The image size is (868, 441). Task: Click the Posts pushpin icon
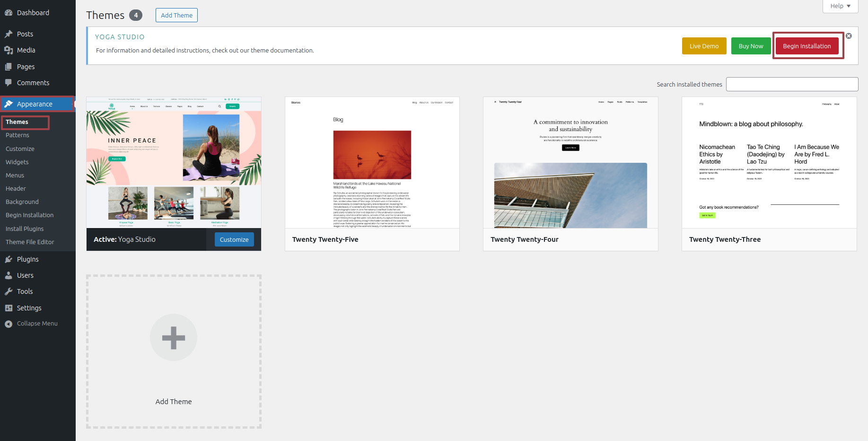point(9,34)
